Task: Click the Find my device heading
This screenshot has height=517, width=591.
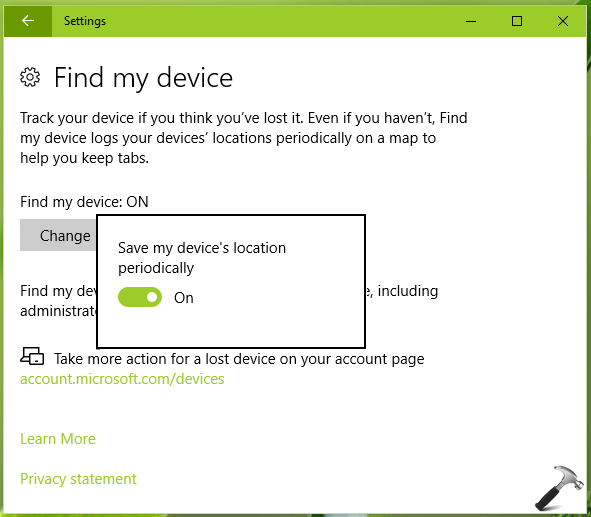Action: pyautogui.click(x=143, y=78)
